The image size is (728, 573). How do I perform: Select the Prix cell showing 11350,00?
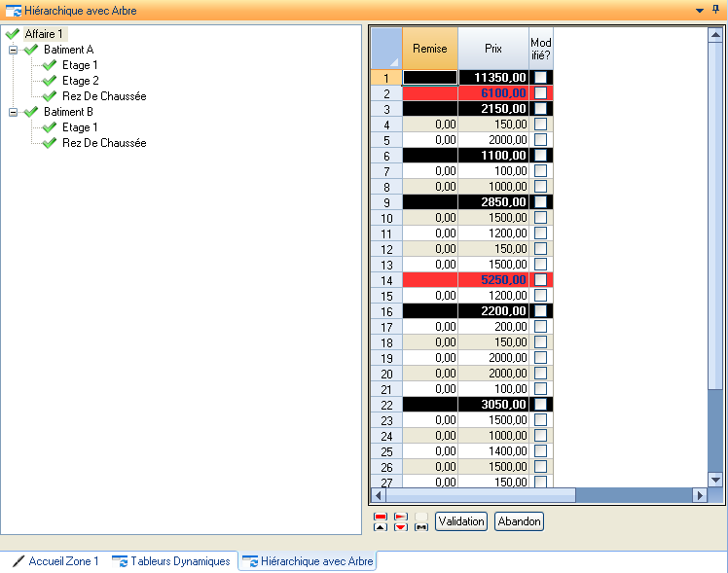[x=493, y=77]
